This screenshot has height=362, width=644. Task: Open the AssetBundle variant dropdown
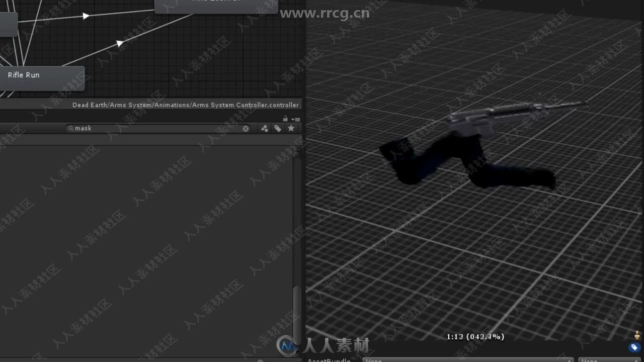[609, 359]
